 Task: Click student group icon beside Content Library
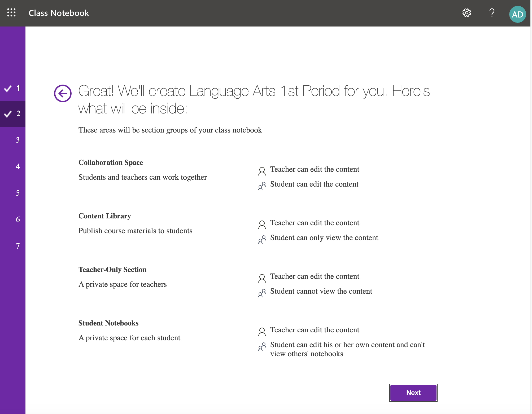click(262, 239)
